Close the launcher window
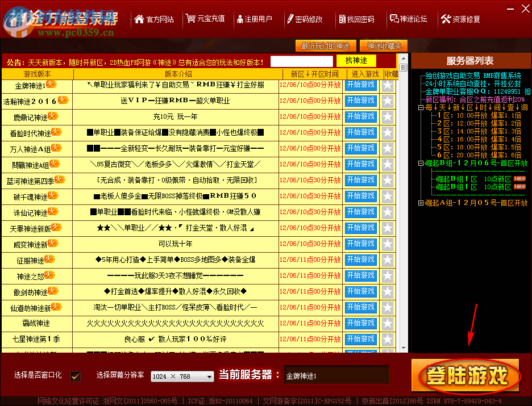Viewport: 532px width, 406px height. pos(526,9)
